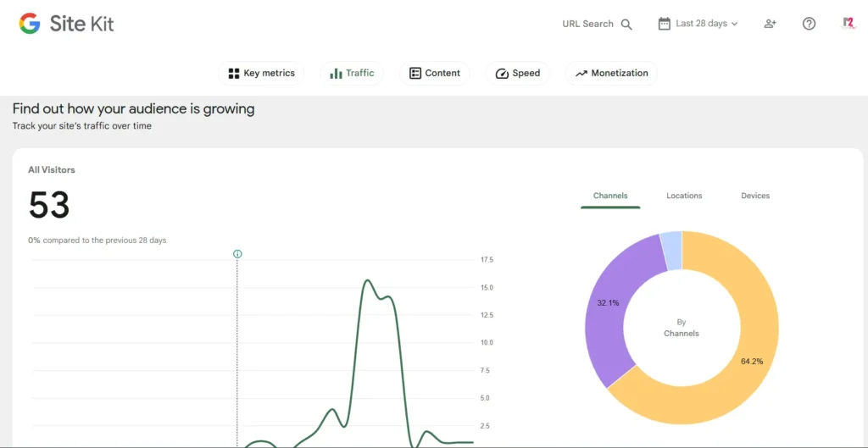
Task: Jump to Key metrics section
Action: click(x=261, y=74)
